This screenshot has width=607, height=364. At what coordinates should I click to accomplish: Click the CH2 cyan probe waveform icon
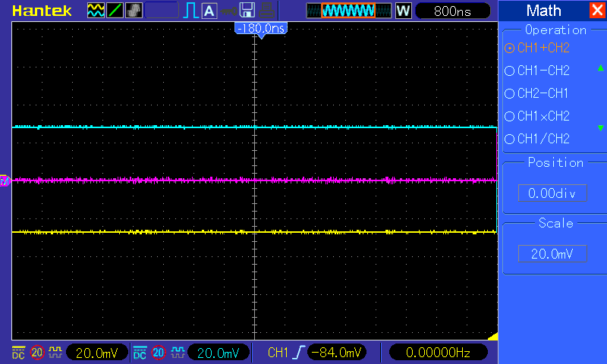click(x=178, y=353)
